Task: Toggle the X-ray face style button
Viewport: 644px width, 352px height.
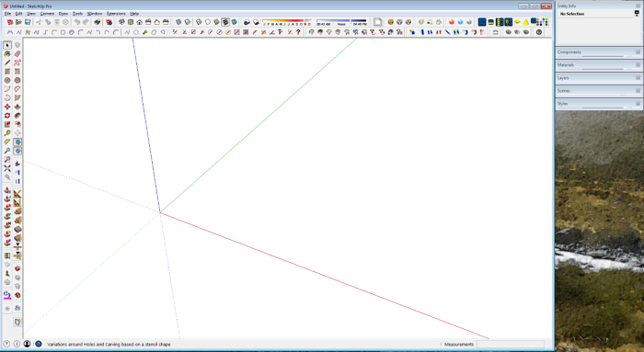Action: pyautogui.click(x=178, y=22)
